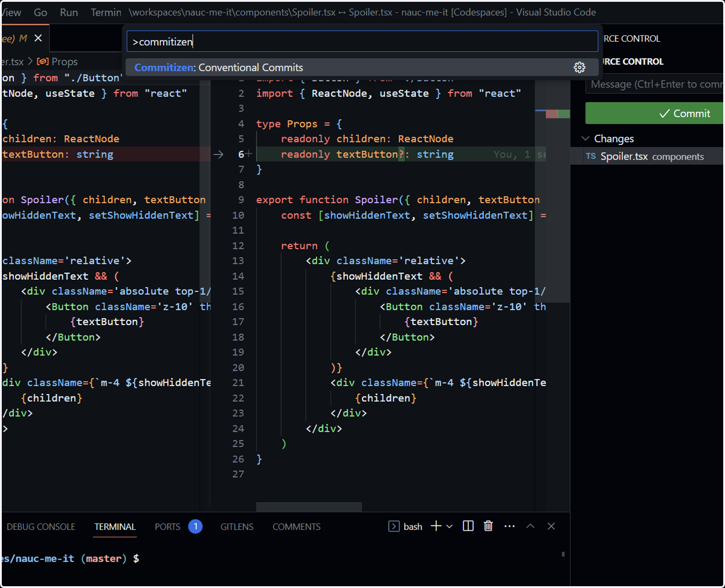Click the Source Control section header

(x=633, y=62)
